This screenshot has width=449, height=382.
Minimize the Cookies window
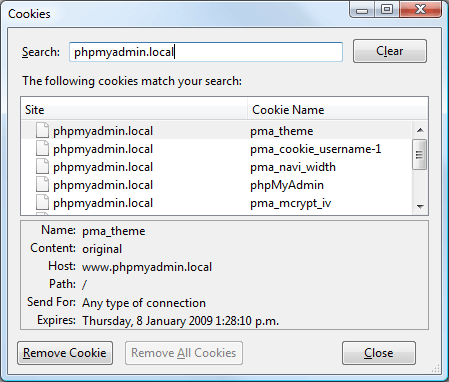click(362, 10)
